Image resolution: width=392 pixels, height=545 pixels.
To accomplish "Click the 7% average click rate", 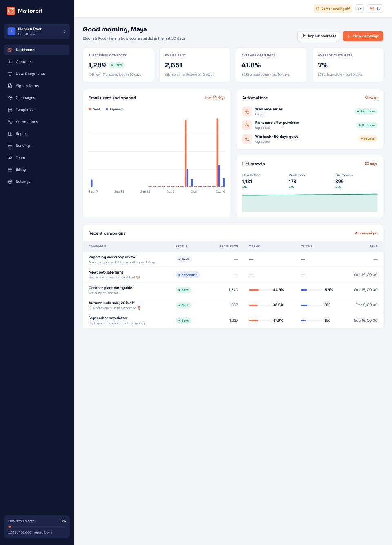I will point(323,65).
